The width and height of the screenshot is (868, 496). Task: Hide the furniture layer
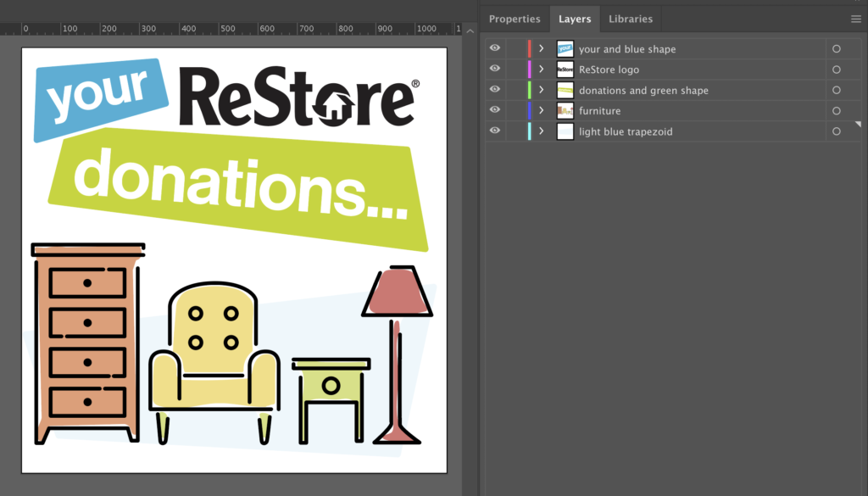coord(494,110)
